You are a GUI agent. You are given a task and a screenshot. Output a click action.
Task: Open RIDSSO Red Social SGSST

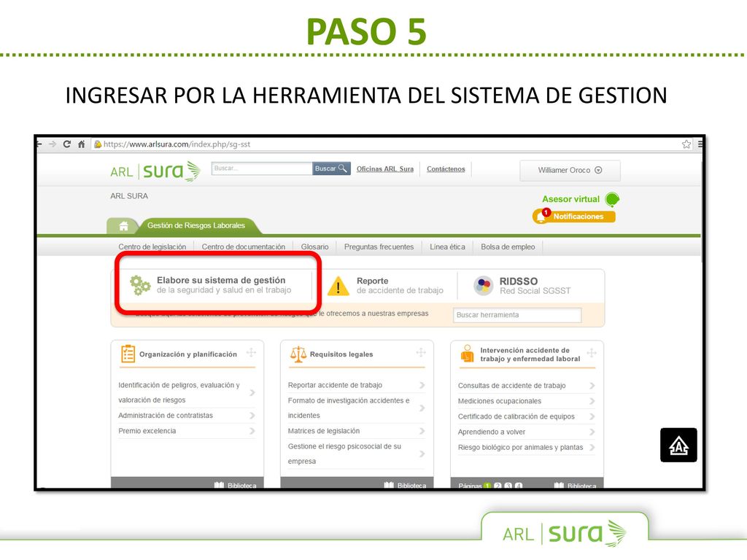(535, 286)
